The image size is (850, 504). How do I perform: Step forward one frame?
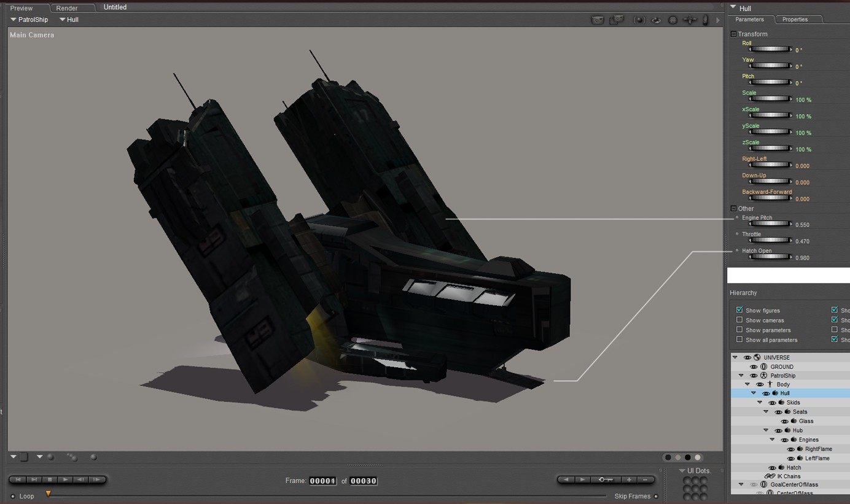tap(96, 479)
